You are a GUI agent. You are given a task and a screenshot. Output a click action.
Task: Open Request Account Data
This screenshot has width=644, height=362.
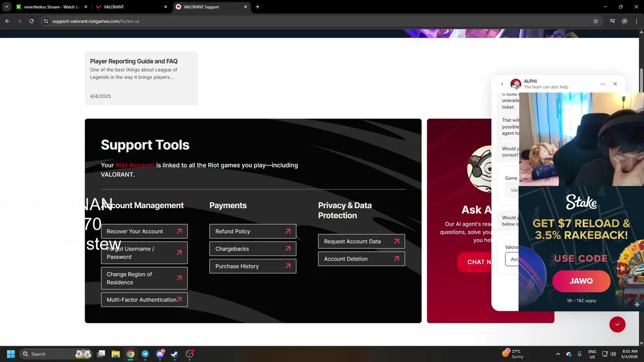point(362,241)
